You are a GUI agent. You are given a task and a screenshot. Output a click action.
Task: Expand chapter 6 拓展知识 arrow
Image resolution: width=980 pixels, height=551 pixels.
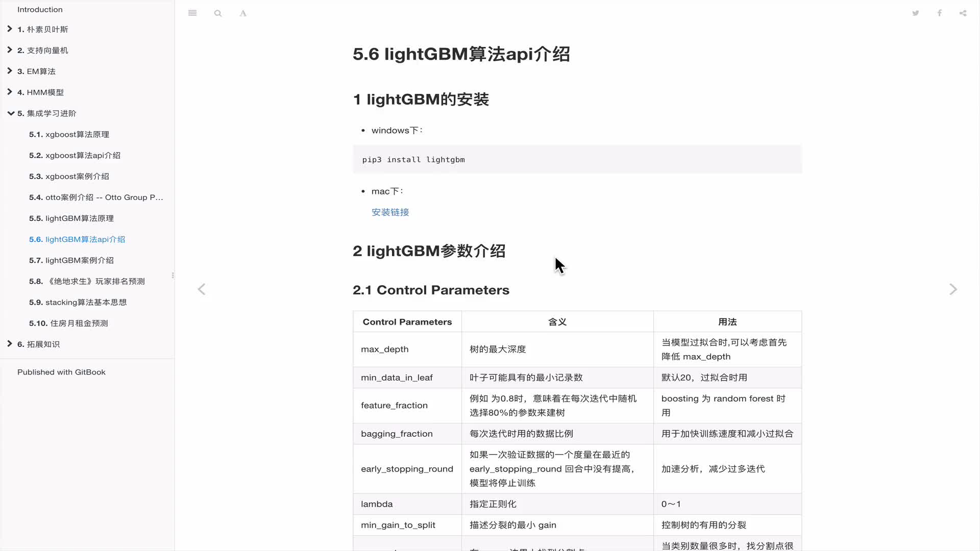[x=10, y=344]
